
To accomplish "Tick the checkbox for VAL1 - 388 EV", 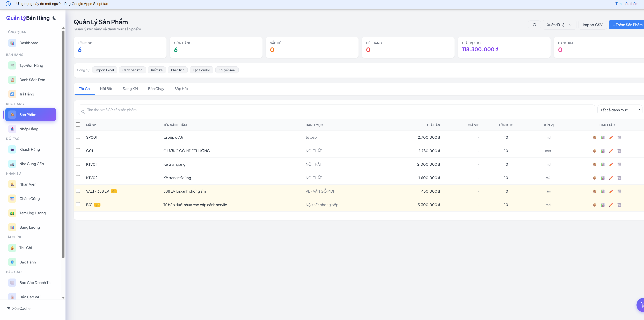I will pos(78,191).
